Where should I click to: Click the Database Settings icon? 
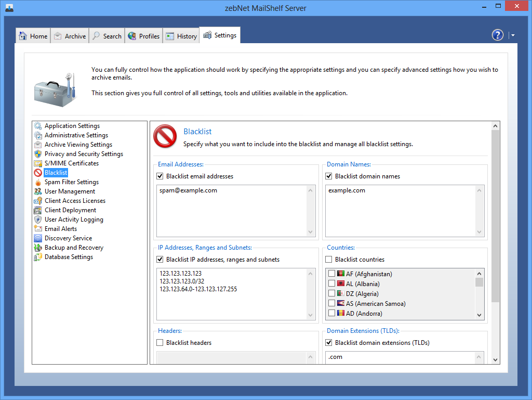tap(38, 257)
